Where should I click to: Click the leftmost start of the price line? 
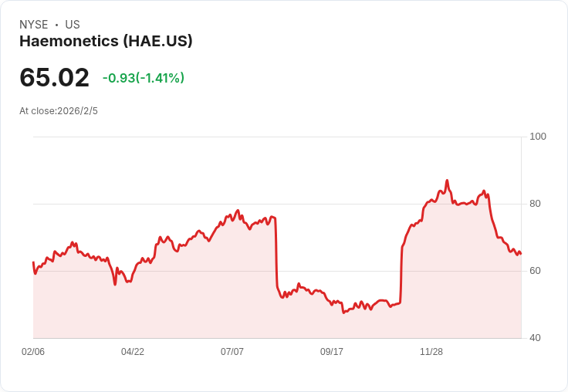click(33, 262)
